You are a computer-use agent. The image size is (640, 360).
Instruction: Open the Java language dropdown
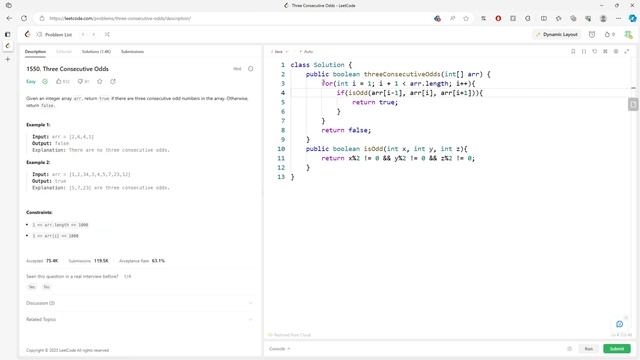(x=279, y=51)
